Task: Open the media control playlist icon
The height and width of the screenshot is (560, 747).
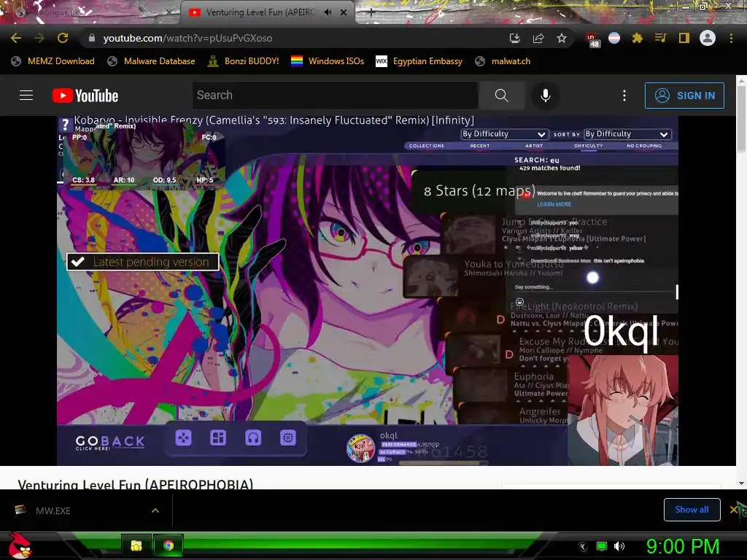Action: click(x=661, y=38)
